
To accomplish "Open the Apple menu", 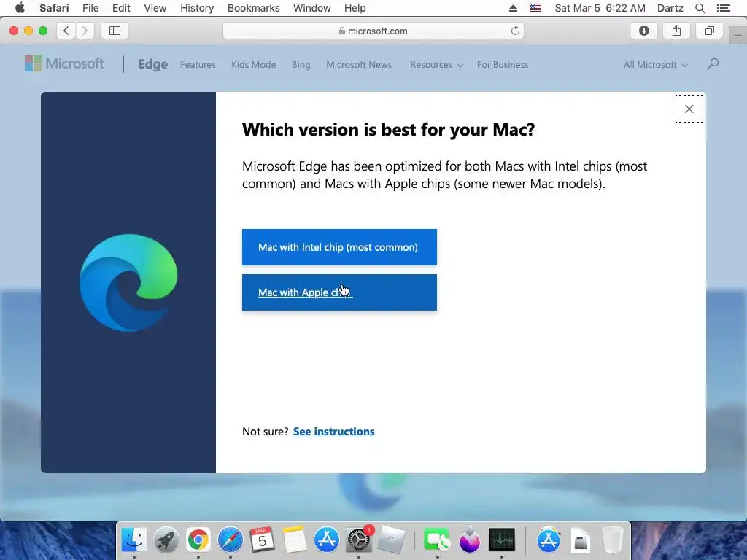I will coord(20,8).
